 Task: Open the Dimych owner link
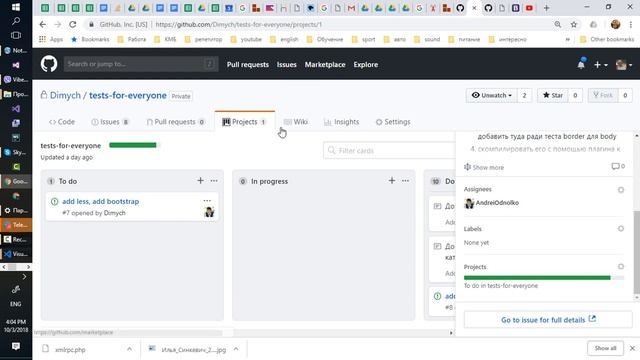(65, 96)
